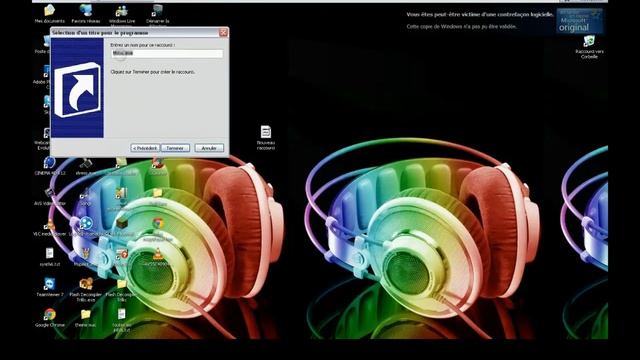Select the Nouveau raccourci desktop icon
Viewport: 640px width, 360px height.
pos(266,138)
